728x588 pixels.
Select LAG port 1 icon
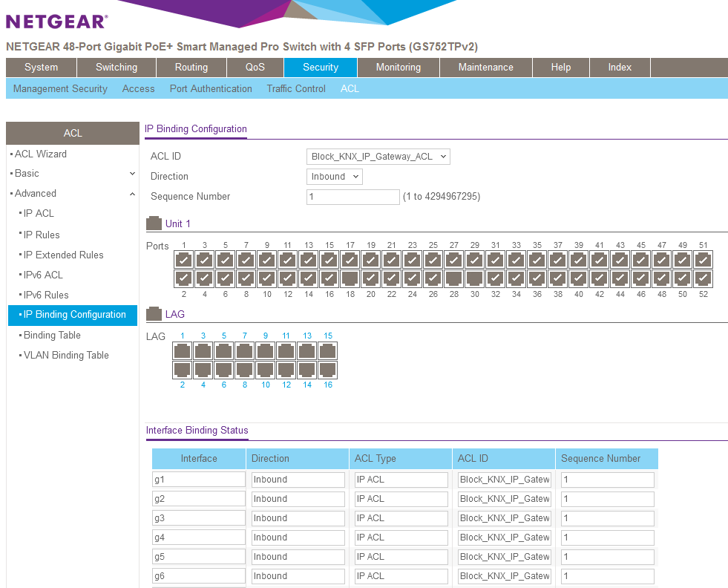point(182,350)
